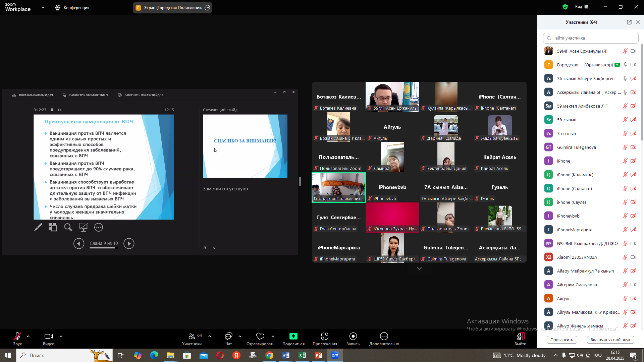
Task: Expand the gallery view down chevron
Action: tap(419, 268)
